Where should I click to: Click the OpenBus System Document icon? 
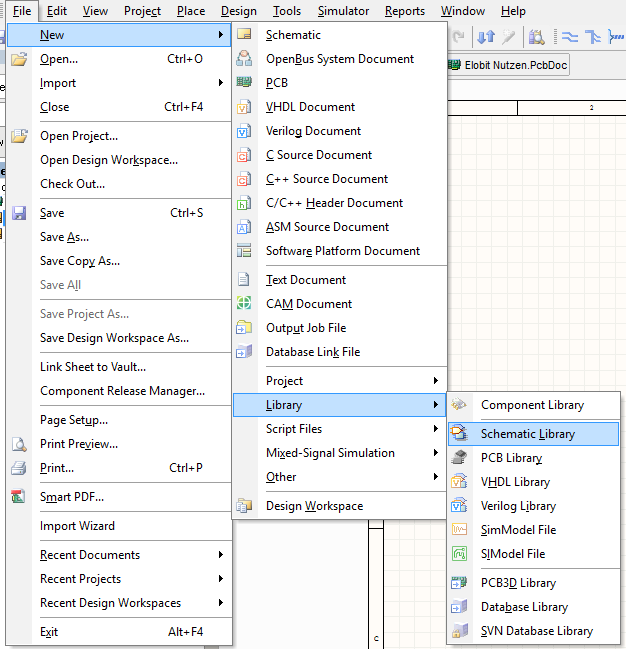click(245, 59)
